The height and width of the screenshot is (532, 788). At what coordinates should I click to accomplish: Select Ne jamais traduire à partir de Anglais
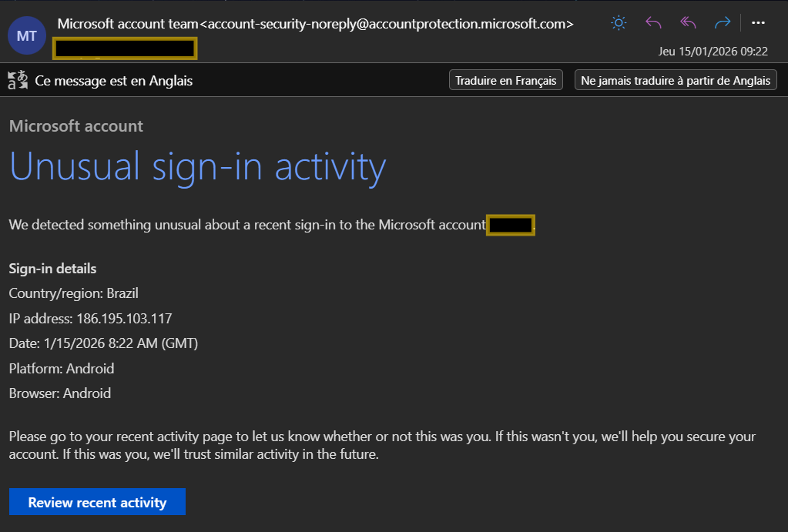pyautogui.click(x=676, y=80)
